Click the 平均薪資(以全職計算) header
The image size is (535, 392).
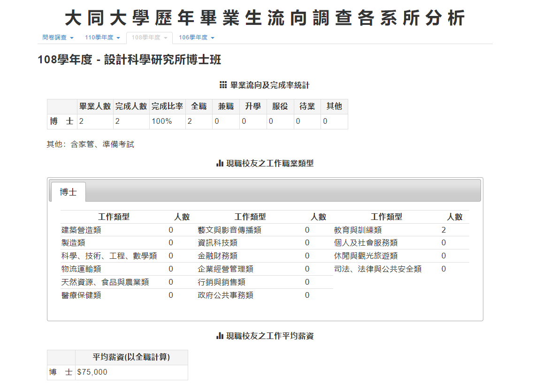pos(131,357)
